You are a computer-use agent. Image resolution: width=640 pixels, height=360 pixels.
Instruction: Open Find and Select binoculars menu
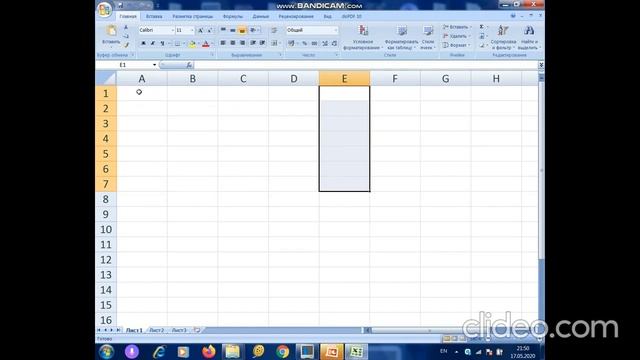(529, 37)
